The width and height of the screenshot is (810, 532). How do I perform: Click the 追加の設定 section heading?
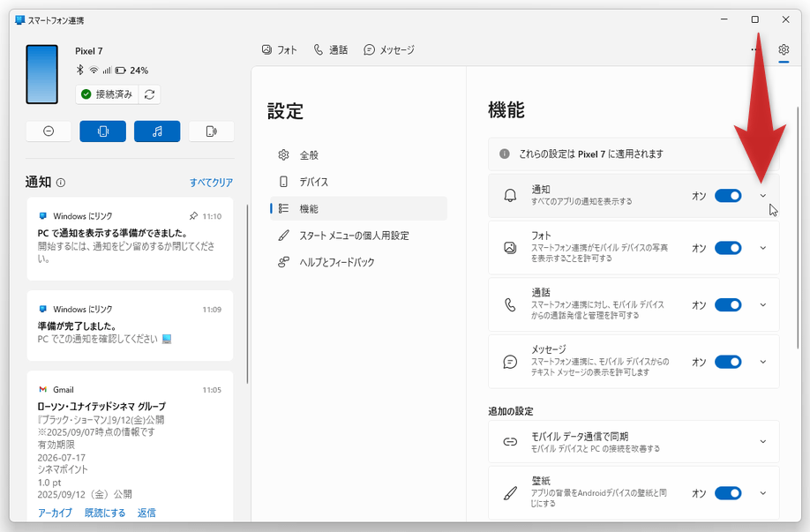click(x=511, y=411)
